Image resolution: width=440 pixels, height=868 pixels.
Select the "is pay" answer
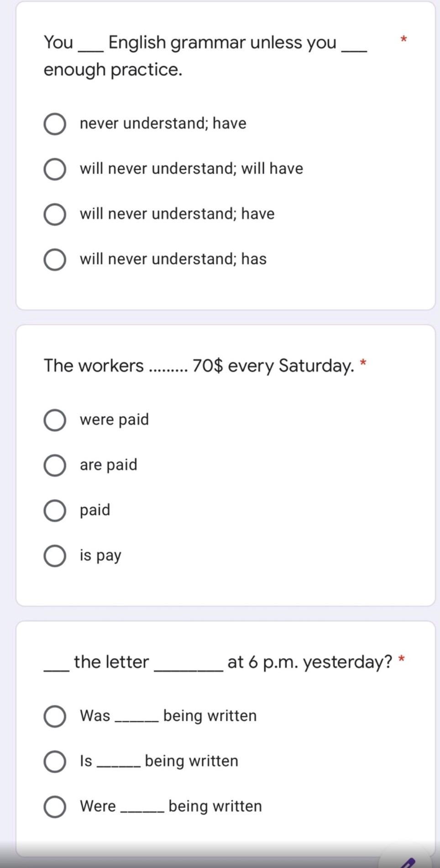(x=55, y=556)
